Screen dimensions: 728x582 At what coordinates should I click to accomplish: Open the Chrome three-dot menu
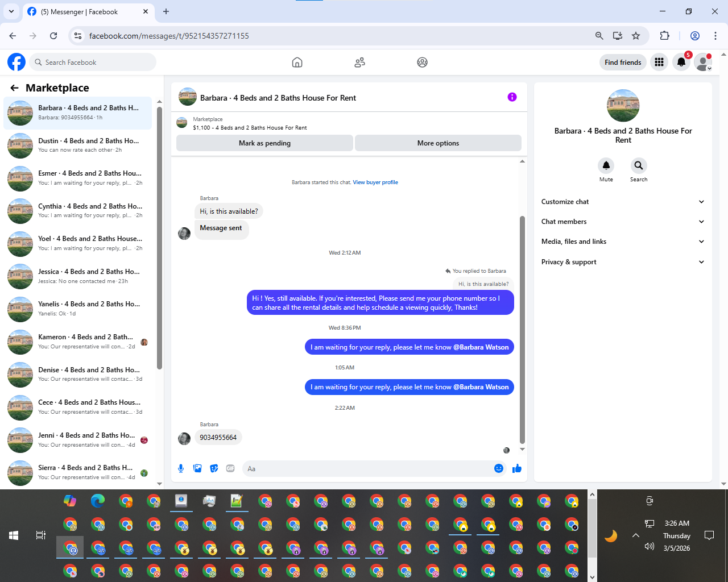(x=715, y=36)
